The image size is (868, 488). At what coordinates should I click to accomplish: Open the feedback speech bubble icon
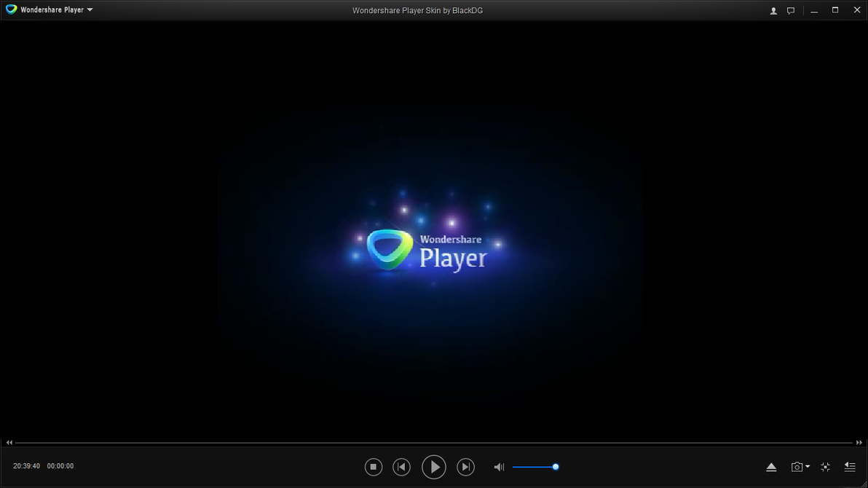click(x=791, y=10)
